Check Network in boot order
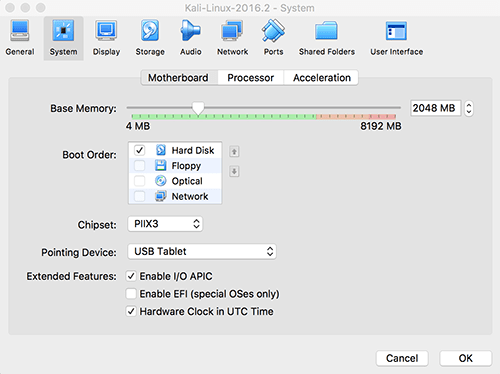Image resolution: width=500 pixels, height=374 pixels. [x=139, y=196]
